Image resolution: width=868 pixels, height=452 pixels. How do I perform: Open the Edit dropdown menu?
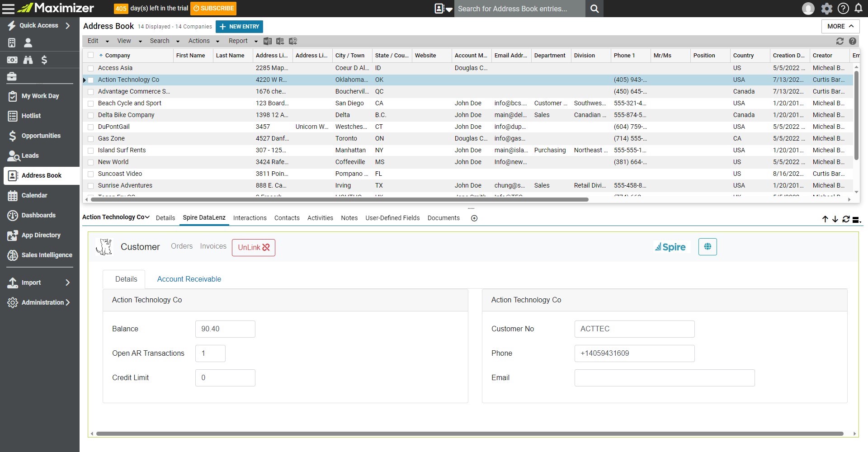coord(98,41)
